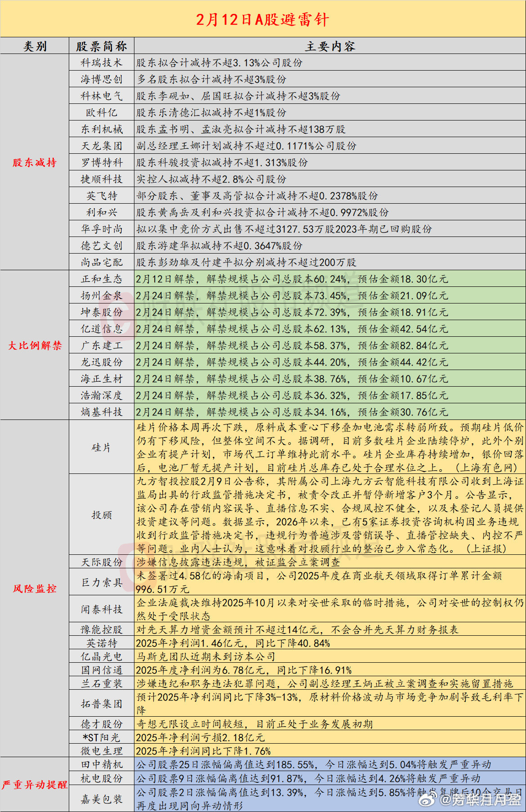This screenshot has height=812, width=526.
Task: Click stock name '欧科亿'
Action: click(102, 112)
